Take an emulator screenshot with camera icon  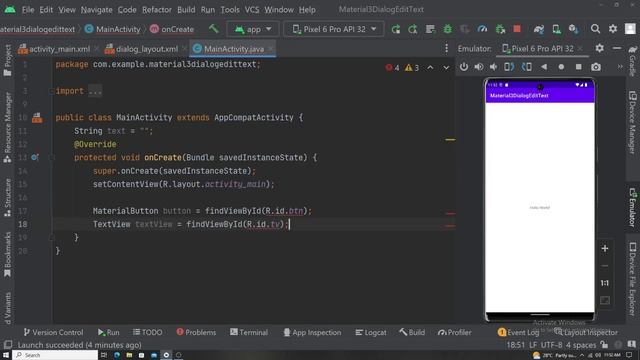click(x=596, y=67)
